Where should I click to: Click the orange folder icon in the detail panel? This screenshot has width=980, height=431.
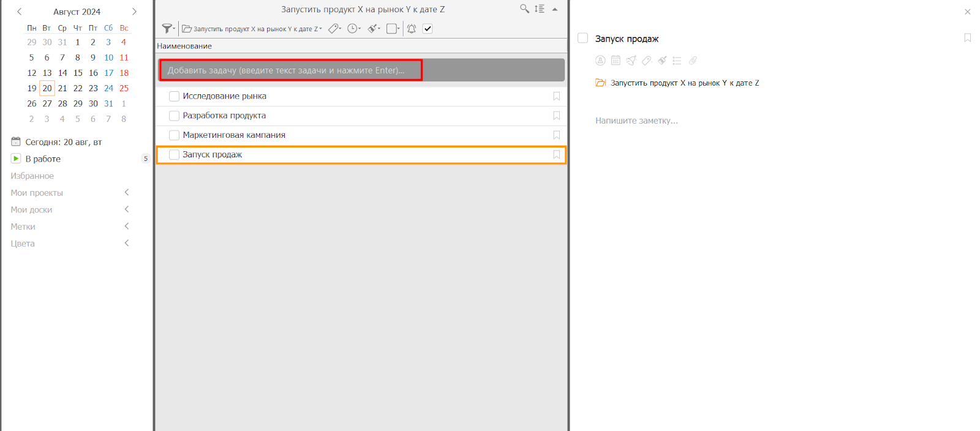(601, 83)
